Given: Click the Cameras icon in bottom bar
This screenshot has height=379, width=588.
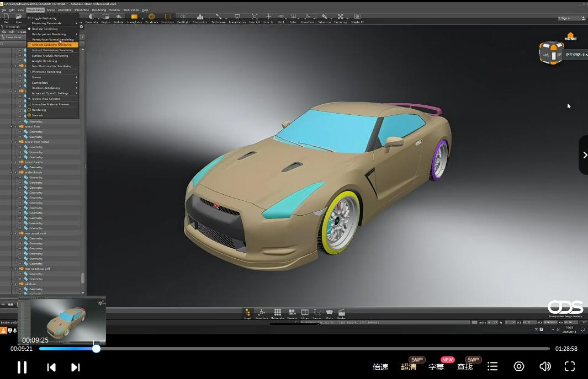Looking at the screenshot, I should pos(292,313).
